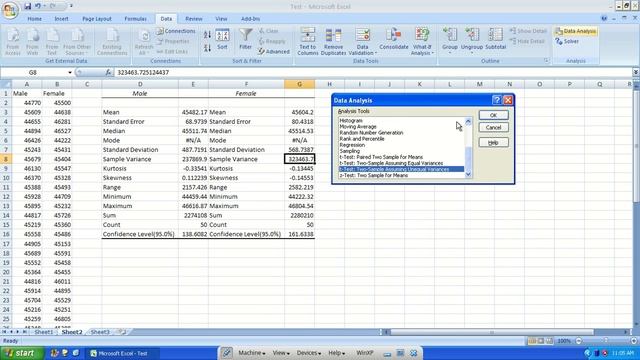The width and height of the screenshot is (640, 360).
Task: Save the workbook from quick access toolbar
Action: (27, 6)
